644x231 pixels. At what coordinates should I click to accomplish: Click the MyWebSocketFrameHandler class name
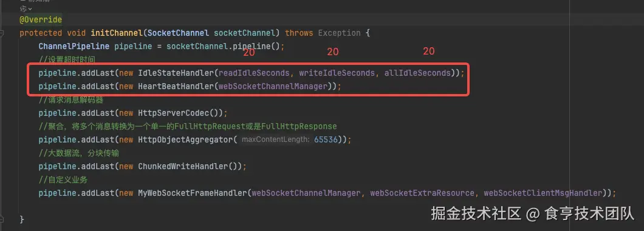click(192, 193)
